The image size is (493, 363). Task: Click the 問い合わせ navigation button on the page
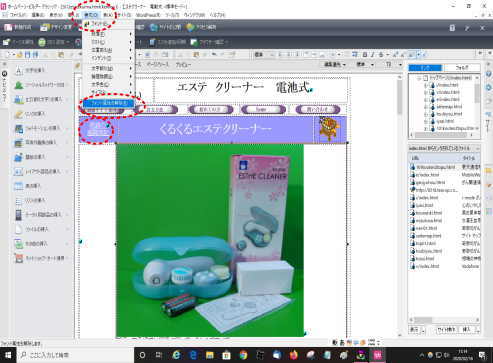coord(318,109)
